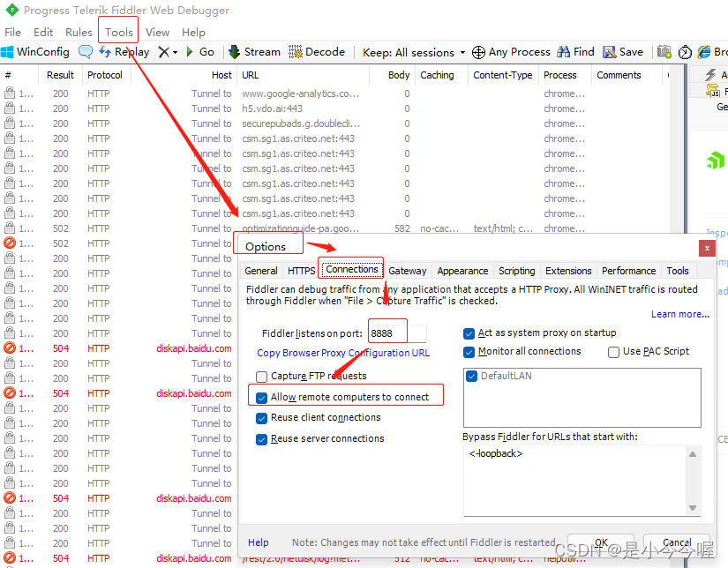Switch to Extensions tab
Image resolution: width=728 pixels, height=568 pixels.
pos(568,271)
